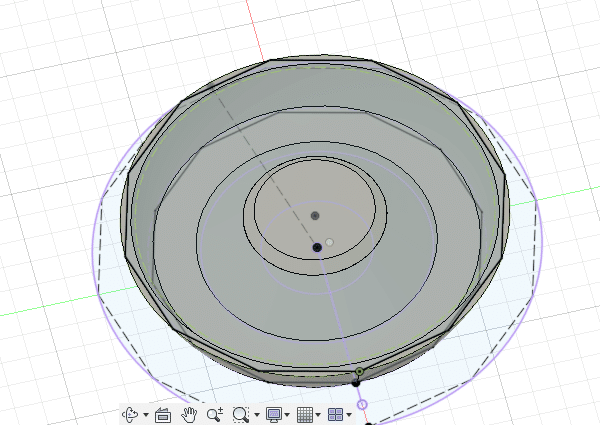Viewport: 600px width, 425px height.
Task: Open the Viewports layout icon
Action: [336, 415]
